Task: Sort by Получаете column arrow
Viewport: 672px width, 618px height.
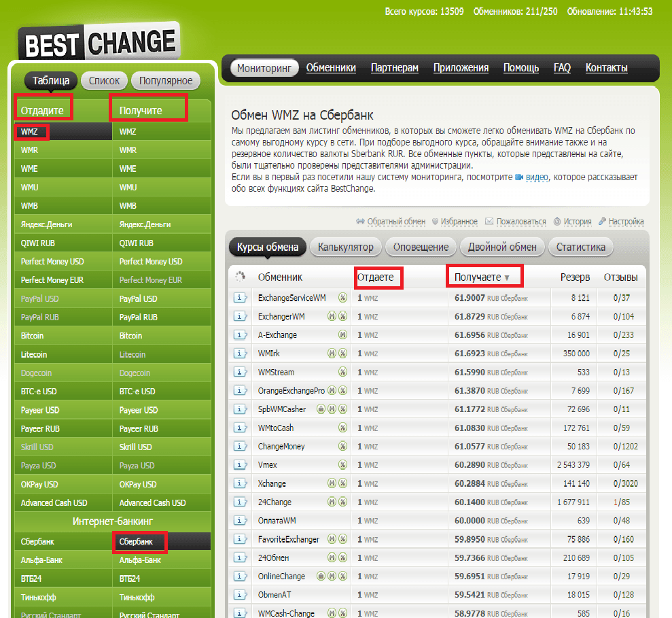Action: [507, 277]
